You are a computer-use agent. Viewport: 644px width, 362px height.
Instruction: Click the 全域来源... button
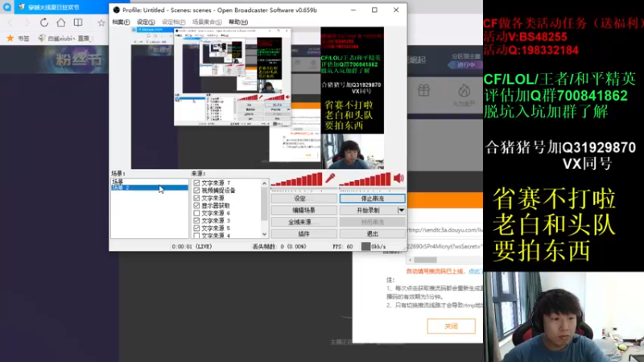(304, 222)
